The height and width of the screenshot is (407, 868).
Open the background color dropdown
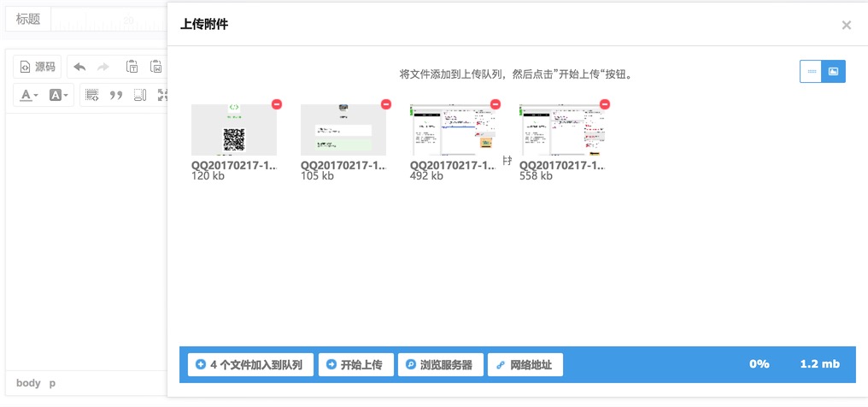tap(58, 95)
